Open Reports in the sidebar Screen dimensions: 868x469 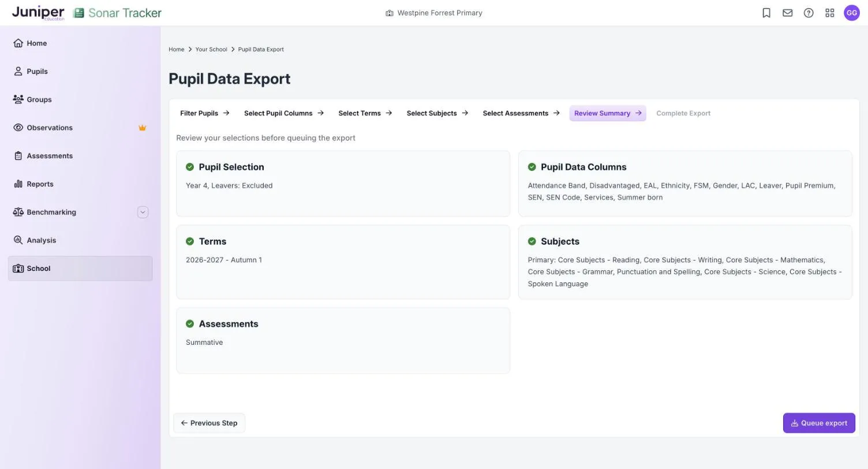pyautogui.click(x=80, y=184)
